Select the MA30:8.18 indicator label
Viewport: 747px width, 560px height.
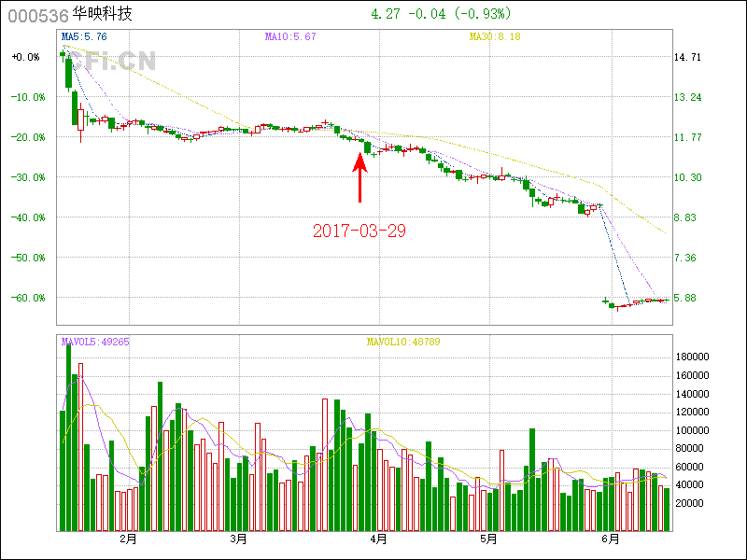pyautogui.click(x=495, y=36)
